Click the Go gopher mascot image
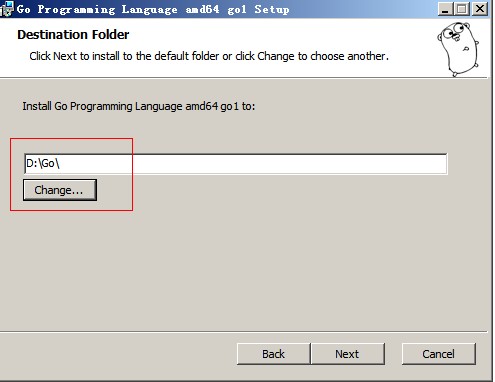 tap(459, 49)
